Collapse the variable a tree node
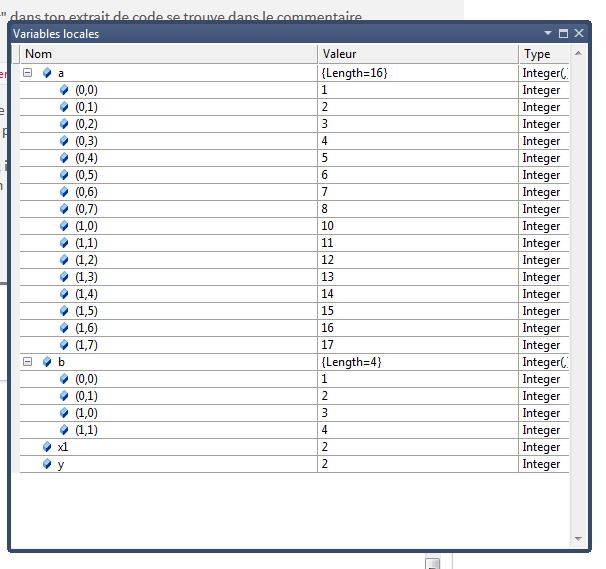Viewport: 606px width, 569px height. coord(27,73)
